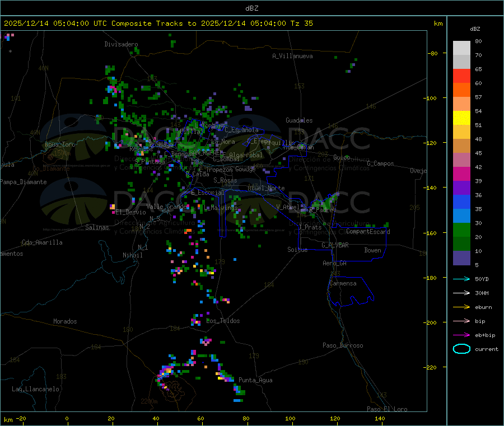Click the dBZ title at top

pos(251,8)
